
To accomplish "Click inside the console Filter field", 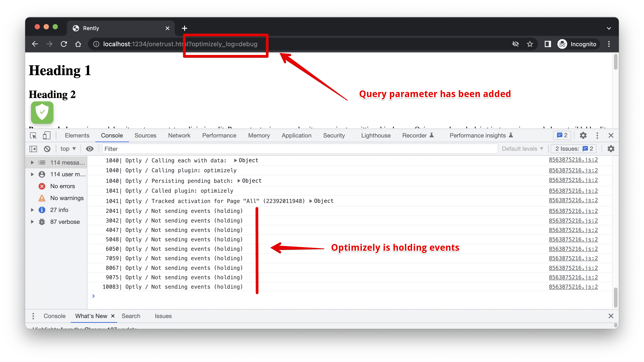I will coord(175,148).
